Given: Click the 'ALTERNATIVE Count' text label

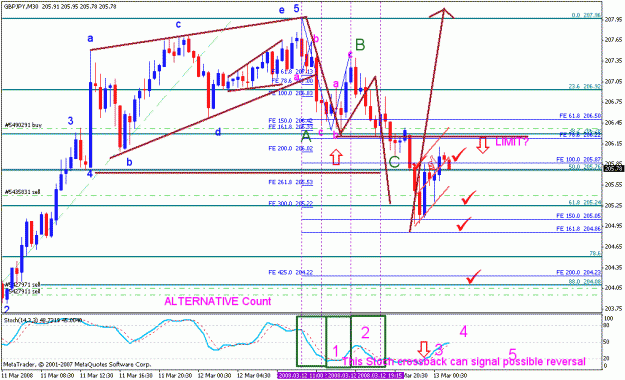Looking at the screenshot, I should point(218,301).
